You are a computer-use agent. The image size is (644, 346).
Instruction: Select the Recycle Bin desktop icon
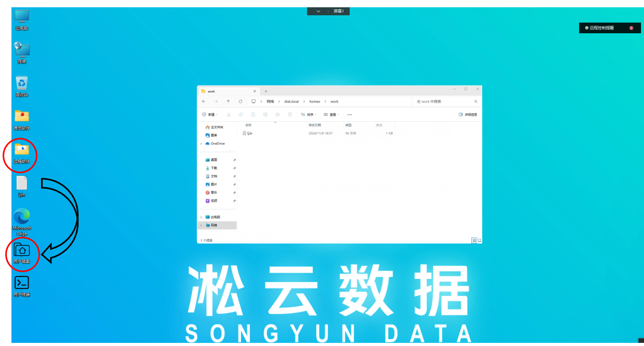[x=21, y=83]
